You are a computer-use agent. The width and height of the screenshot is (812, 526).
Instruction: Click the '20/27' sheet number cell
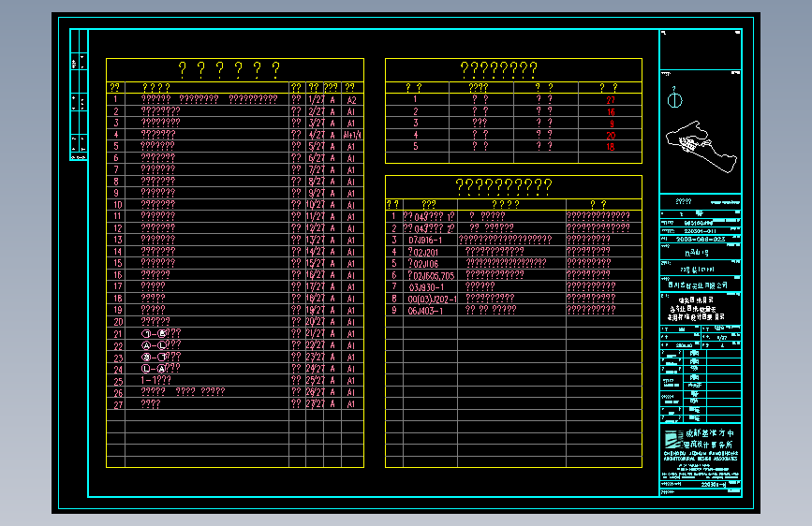coord(315,322)
